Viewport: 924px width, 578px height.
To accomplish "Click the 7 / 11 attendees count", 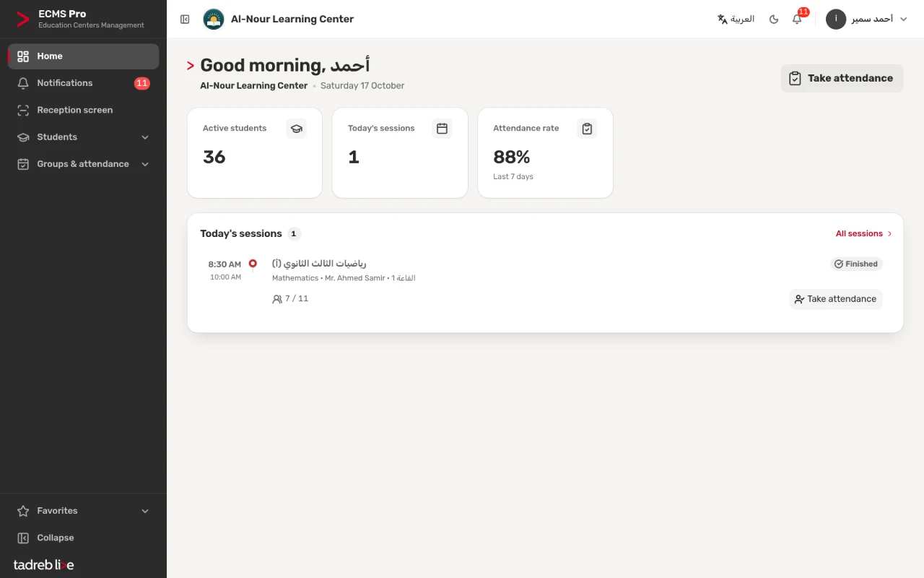I will [x=290, y=298].
